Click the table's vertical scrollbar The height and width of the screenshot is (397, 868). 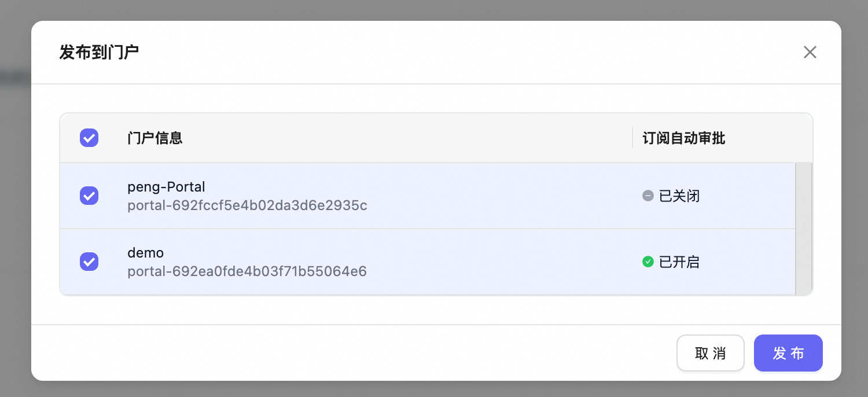coord(803,229)
